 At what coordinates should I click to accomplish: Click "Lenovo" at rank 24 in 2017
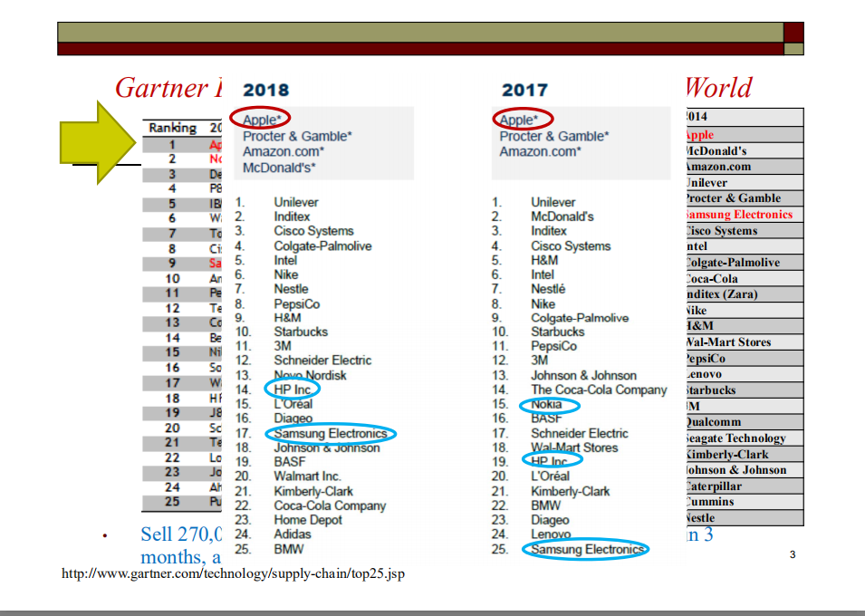click(551, 534)
